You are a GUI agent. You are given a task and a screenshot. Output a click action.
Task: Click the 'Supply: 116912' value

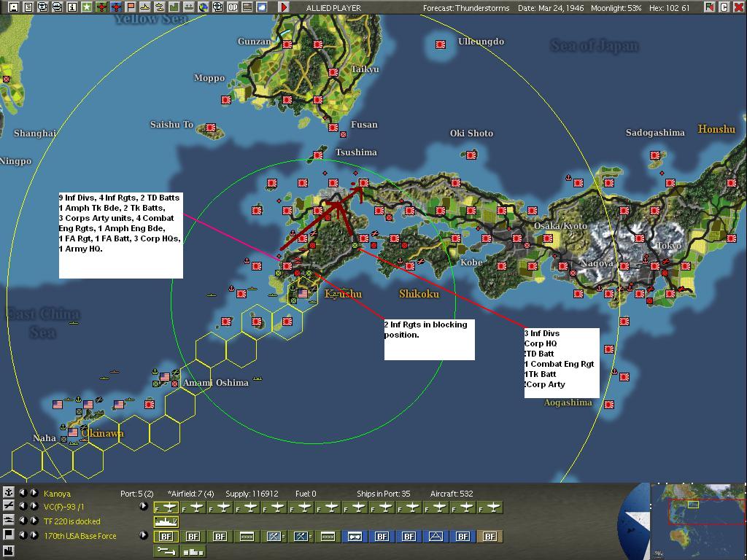coord(252,494)
